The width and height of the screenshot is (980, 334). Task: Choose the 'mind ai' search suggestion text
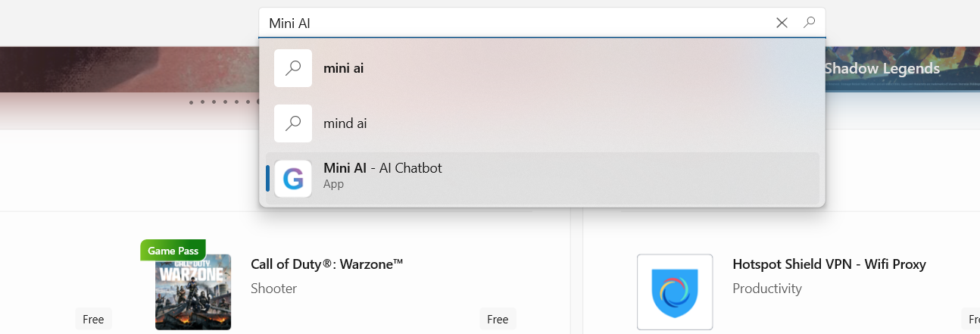[345, 123]
